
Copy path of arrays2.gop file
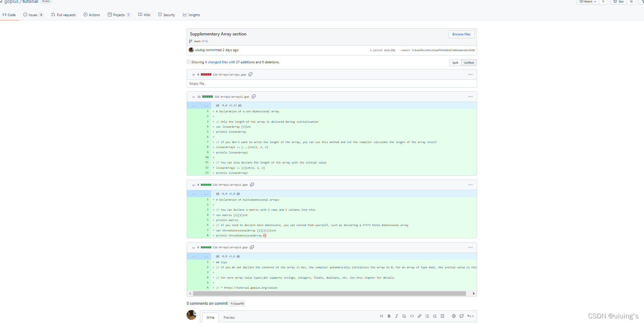tap(252, 185)
